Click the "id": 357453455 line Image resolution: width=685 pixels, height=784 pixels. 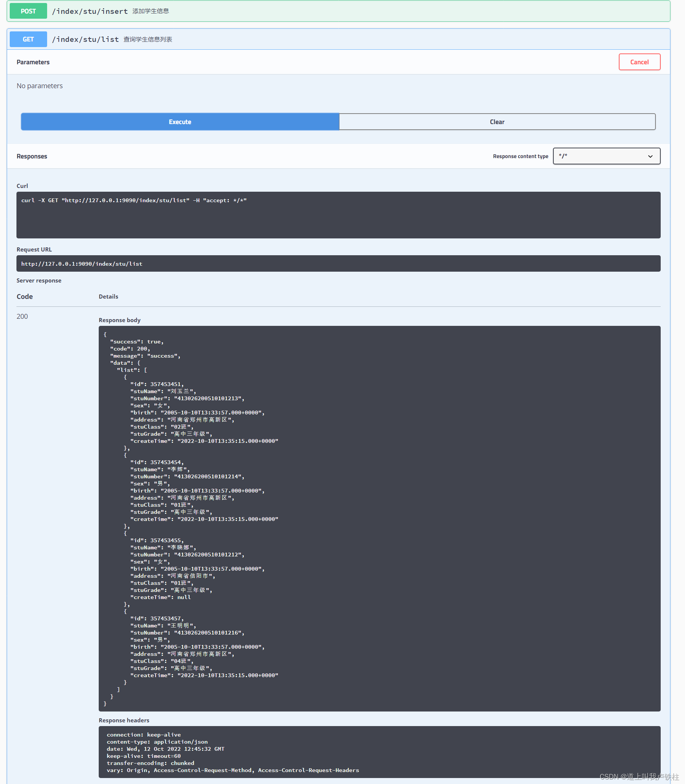click(x=157, y=540)
